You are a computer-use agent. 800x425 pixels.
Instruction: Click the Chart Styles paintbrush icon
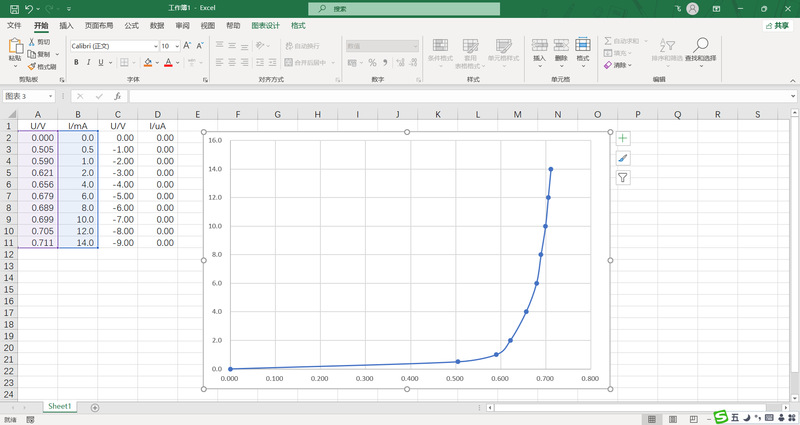[622, 158]
